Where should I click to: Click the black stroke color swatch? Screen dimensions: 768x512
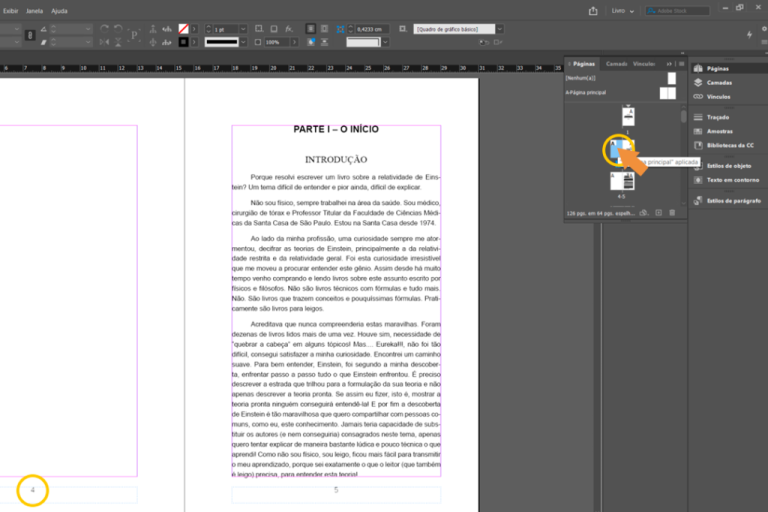click(x=183, y=43)
